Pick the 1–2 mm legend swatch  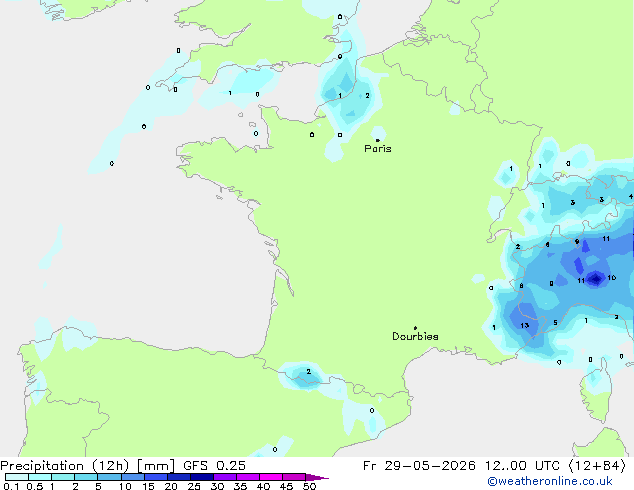click(x=63, y=477)
